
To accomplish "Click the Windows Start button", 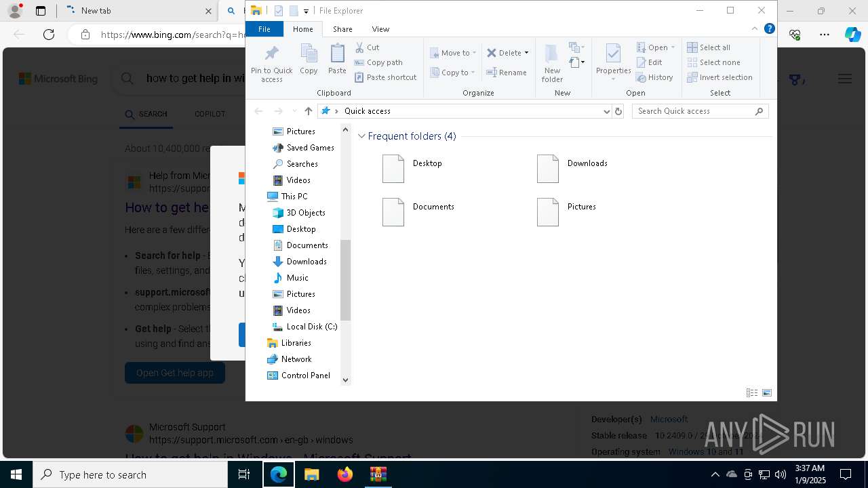I will point(16,474).
